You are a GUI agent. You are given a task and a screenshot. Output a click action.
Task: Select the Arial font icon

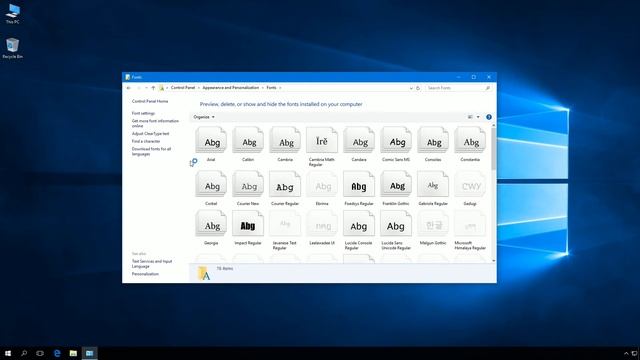click(x=211, y=140)
